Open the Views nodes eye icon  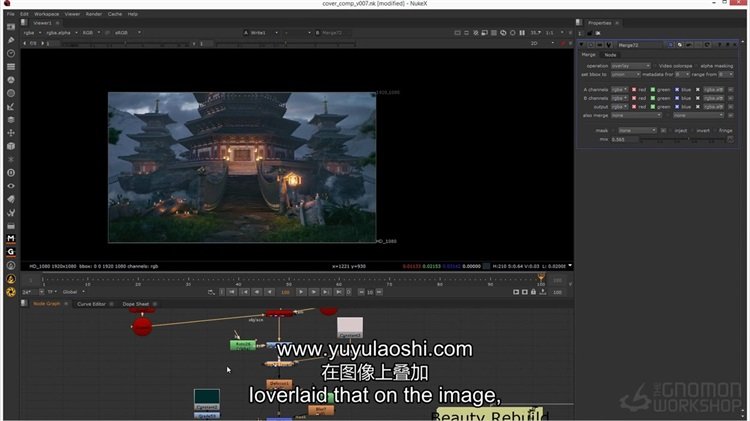(x=11, y=186)
